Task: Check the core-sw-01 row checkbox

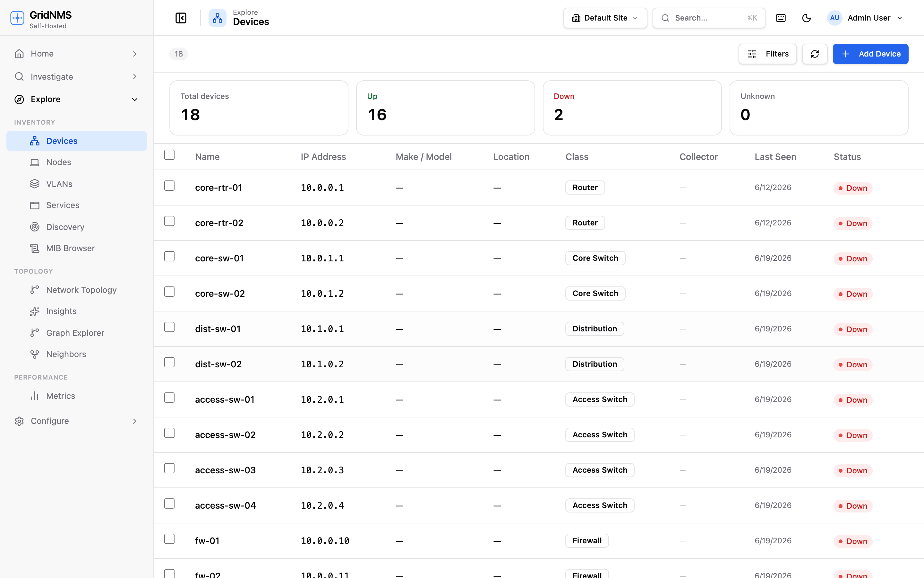Action: coord(169,256)
